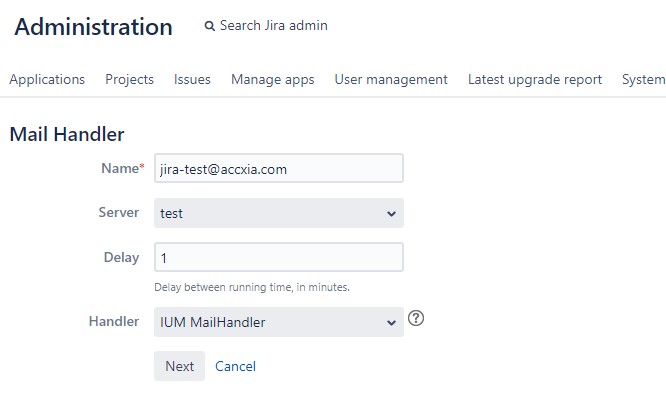This screenshot has height=404, width=666.
Task: Go to the Projects tab
Action: (129, 80)
